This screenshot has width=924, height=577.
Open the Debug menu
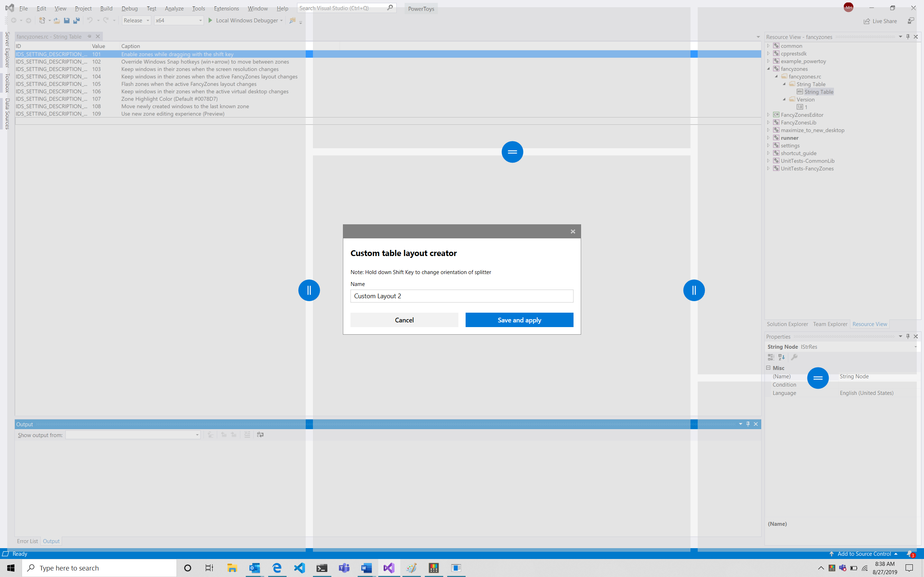(x=130, y=8)
